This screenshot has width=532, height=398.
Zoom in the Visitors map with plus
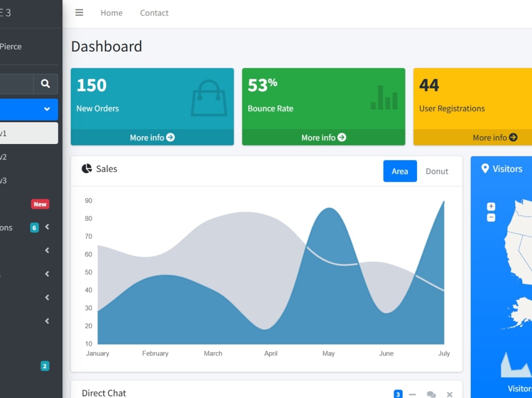click(x=491, y=207)
